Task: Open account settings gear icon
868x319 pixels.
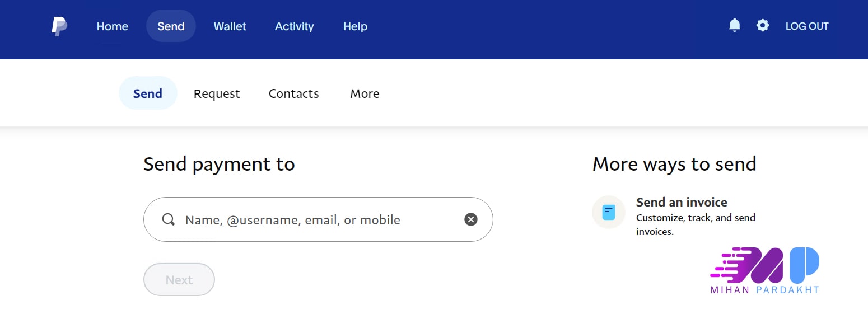Action: point(763,26)
